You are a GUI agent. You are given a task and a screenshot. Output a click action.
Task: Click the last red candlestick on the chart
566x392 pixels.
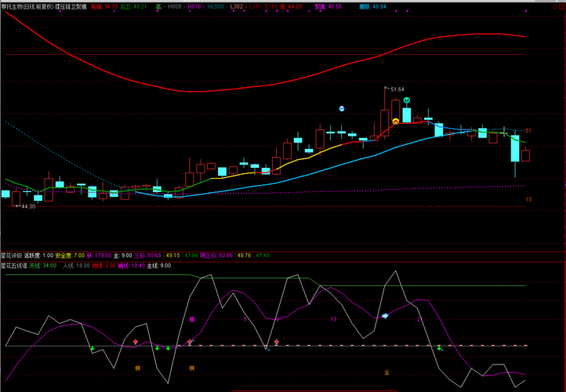coord(525,155)
